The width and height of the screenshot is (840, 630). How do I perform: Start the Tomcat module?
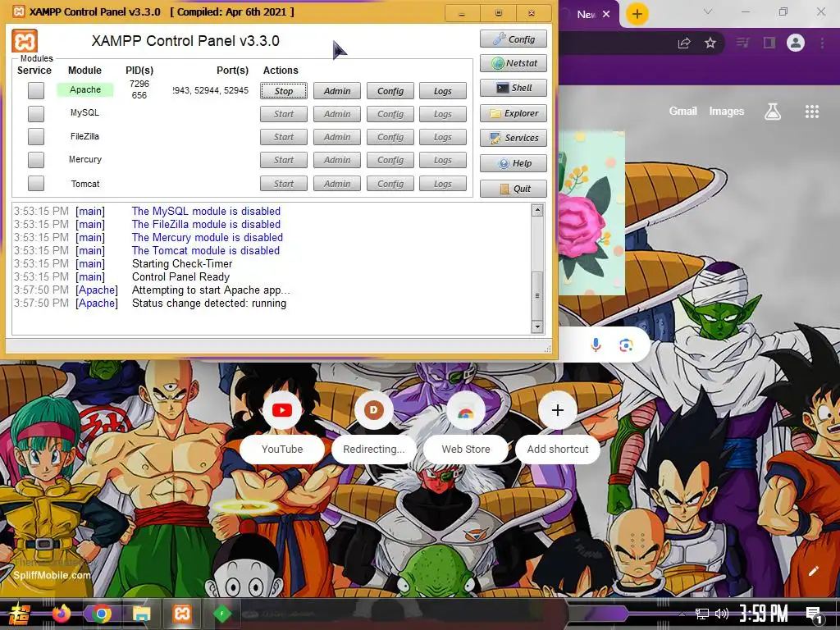pos(284,184)
